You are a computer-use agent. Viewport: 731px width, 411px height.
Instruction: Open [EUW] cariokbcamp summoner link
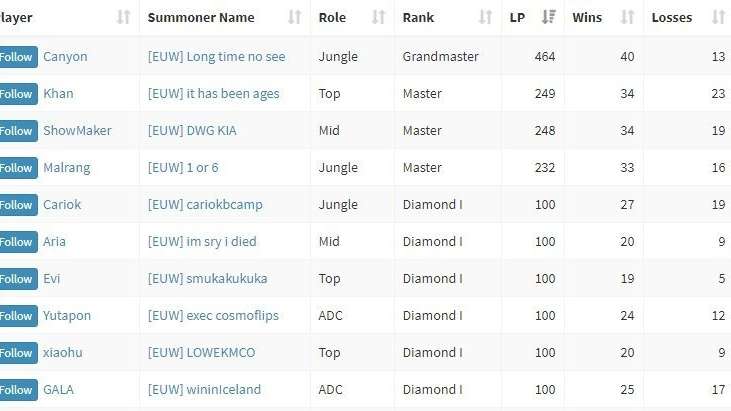pyautogui.click(x=205, y=205)
